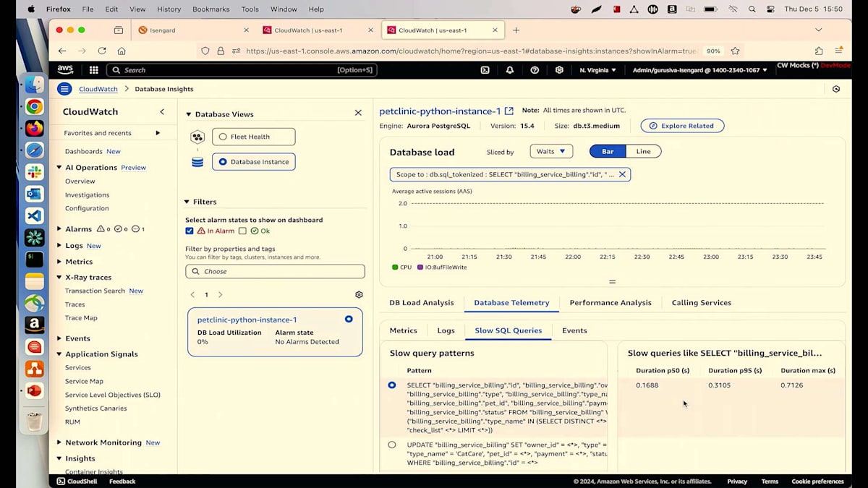Switch chart to Bar view
Screen dimensions: 868x488
[x=608, y=151]
